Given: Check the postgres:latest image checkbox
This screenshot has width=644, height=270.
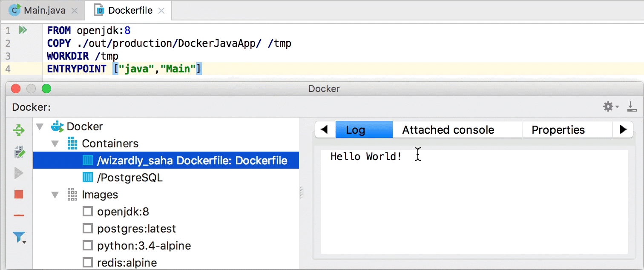Looking at the screenshot, I should (x=87, y=228).
